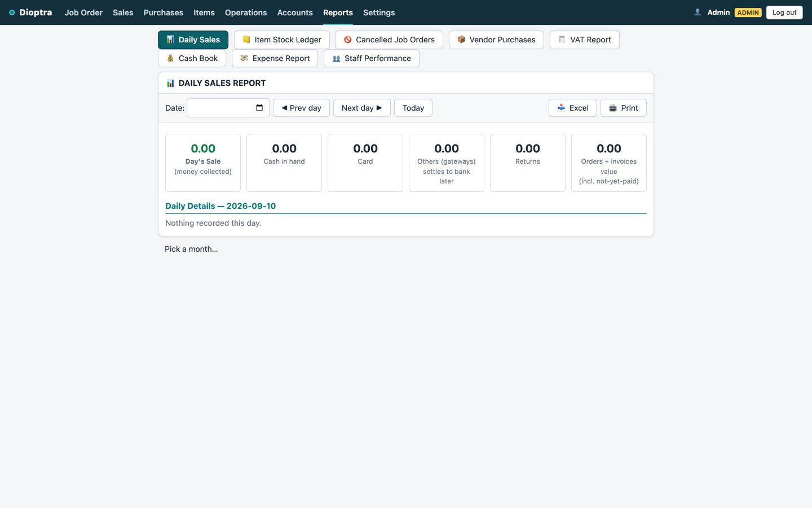Open the Items menu
The width and height of the screenshot is (812, 508).
[204, 12]
